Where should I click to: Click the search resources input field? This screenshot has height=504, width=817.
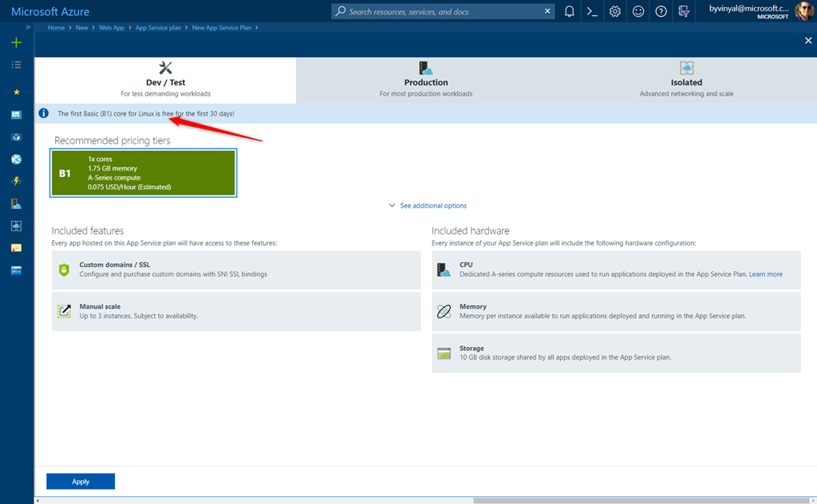pos(443,12)
